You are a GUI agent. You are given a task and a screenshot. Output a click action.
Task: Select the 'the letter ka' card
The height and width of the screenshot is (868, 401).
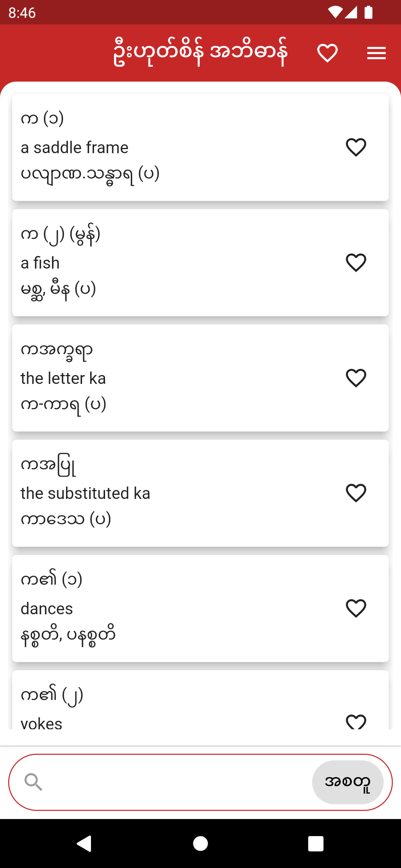click(x=200, y=378)
